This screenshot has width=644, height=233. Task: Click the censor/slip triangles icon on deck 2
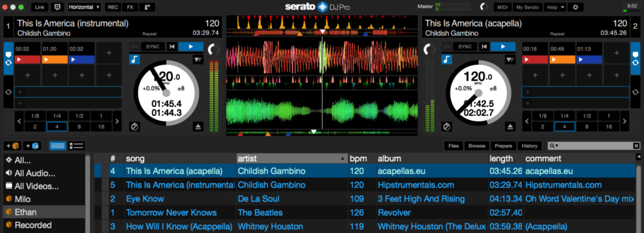coord(510,60)
